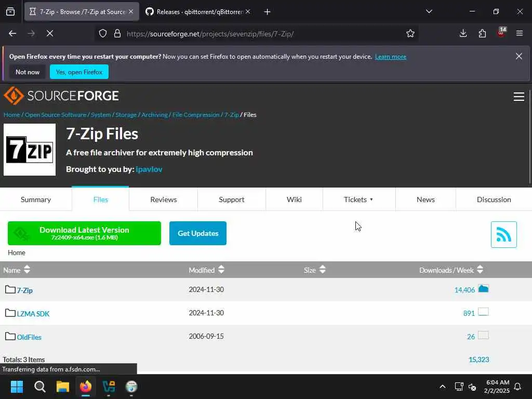Select the Files tab
The width and height of the screenshot is (532, 399).
pos(100,199)
